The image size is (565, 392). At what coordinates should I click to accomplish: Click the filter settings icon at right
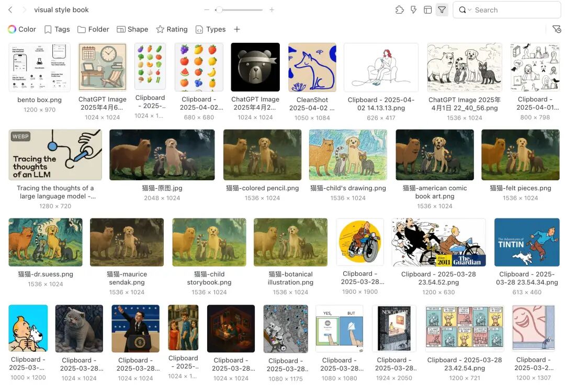coord(556,29)
